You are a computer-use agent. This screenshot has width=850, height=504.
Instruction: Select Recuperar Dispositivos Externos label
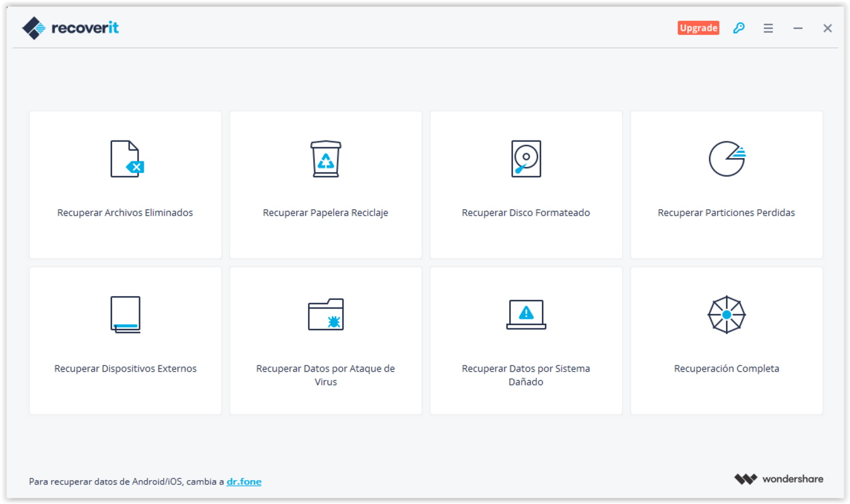pyautogui.click(x=125, y=369)
